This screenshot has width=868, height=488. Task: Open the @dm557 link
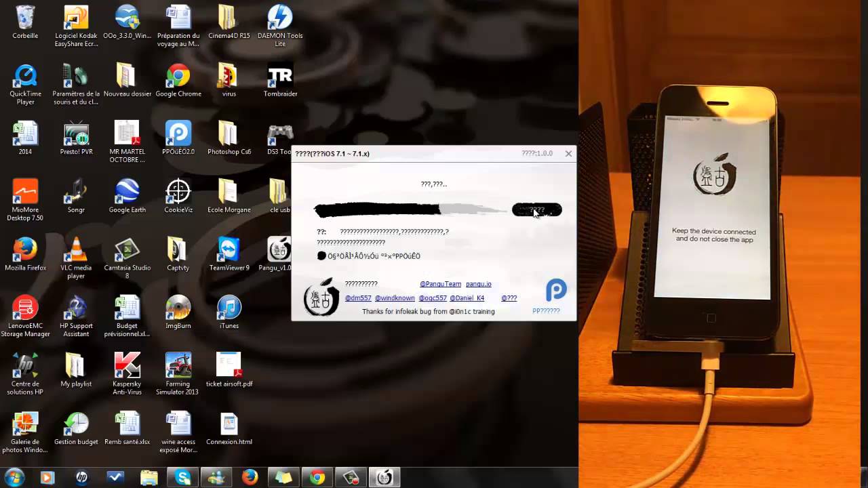[x=358, y=298]
